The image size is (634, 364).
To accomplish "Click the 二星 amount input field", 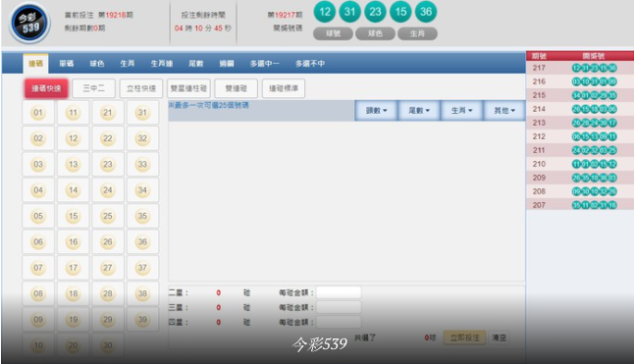I will point(339,292).
